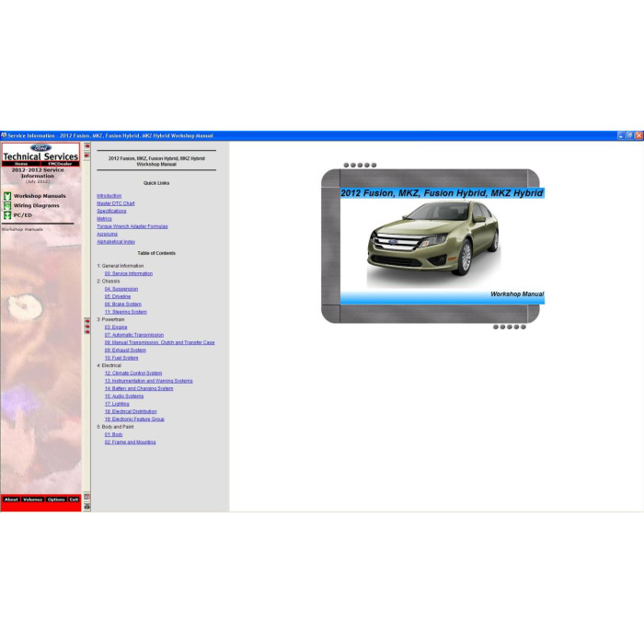Click the '4: Electrical' heading
The height and width of the screenshot is (644, 644).
(109, 365)
